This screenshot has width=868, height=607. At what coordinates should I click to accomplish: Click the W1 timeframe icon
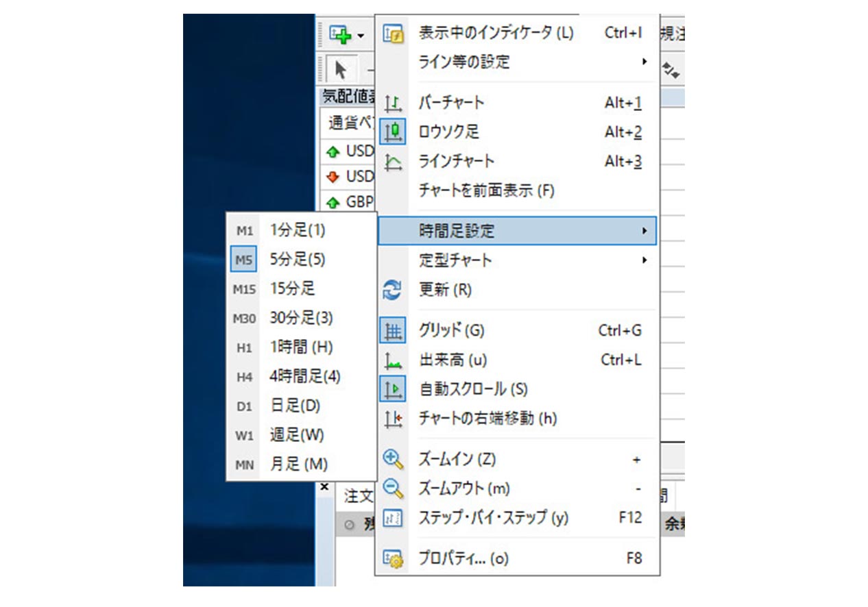244,436
